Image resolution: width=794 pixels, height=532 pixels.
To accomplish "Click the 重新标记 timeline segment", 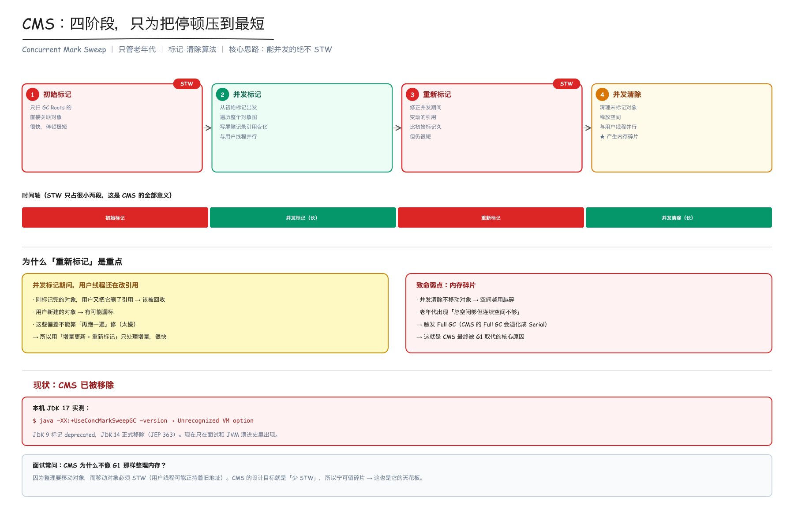I will pyautogui.click(x=491, y=217).
